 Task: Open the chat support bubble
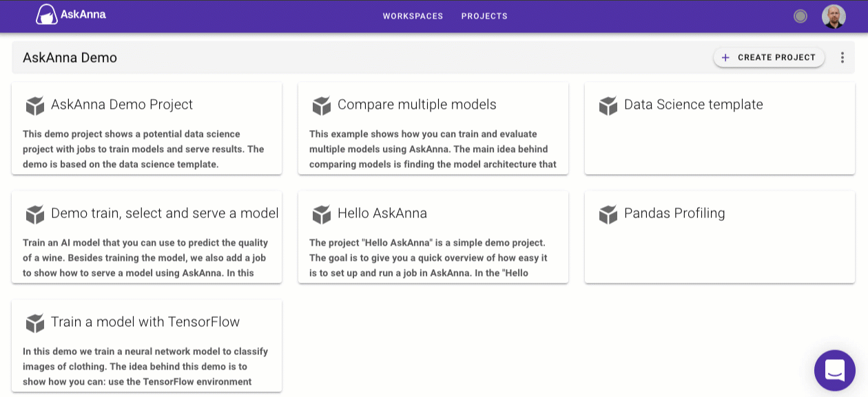pyautogui.click(x=834, y=370)
